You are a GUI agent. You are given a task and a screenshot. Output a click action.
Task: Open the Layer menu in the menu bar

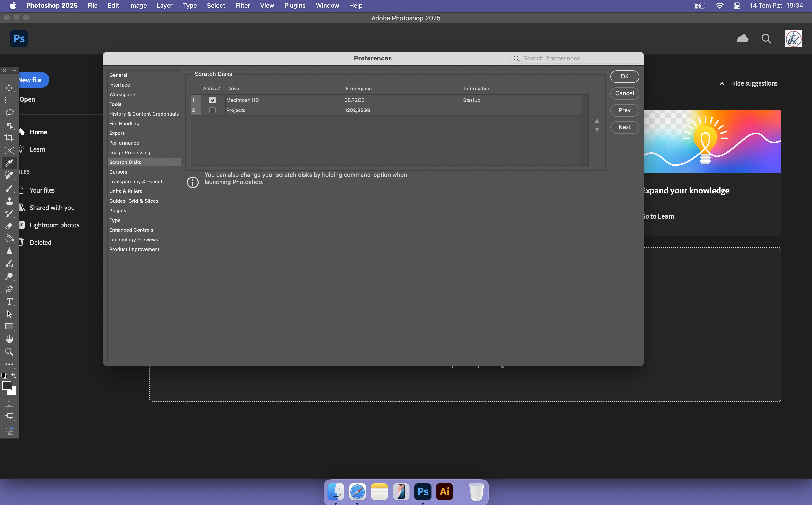tap(164, 6)
